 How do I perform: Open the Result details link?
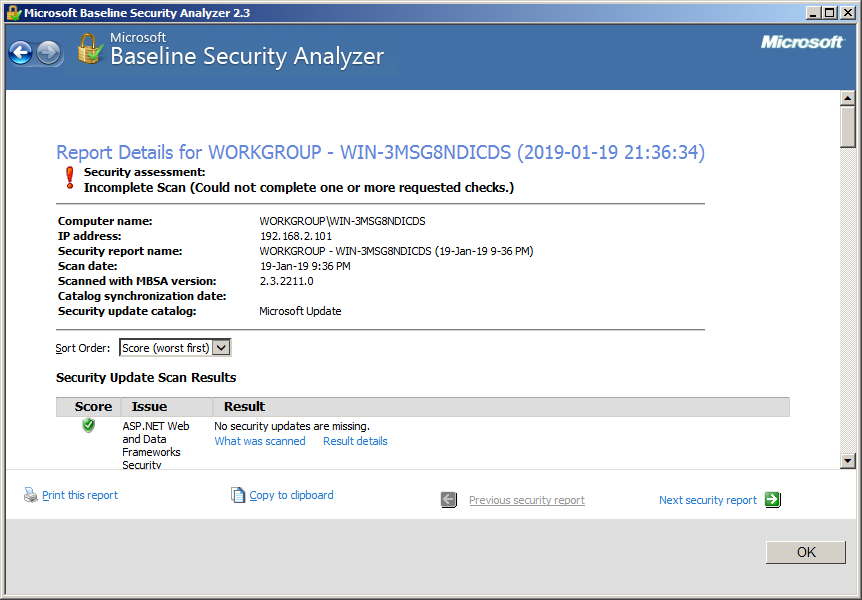coord(355,441)
